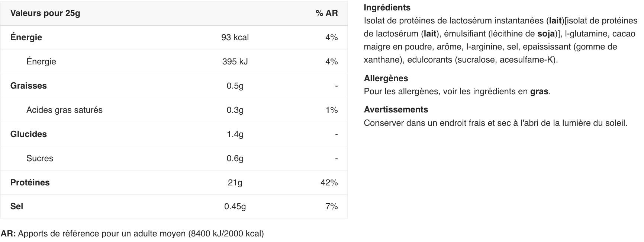Image resolution: width=644 pixels, height=242 pixels.
Task: Select the "Protéines" row label
Action: [30, 182]
